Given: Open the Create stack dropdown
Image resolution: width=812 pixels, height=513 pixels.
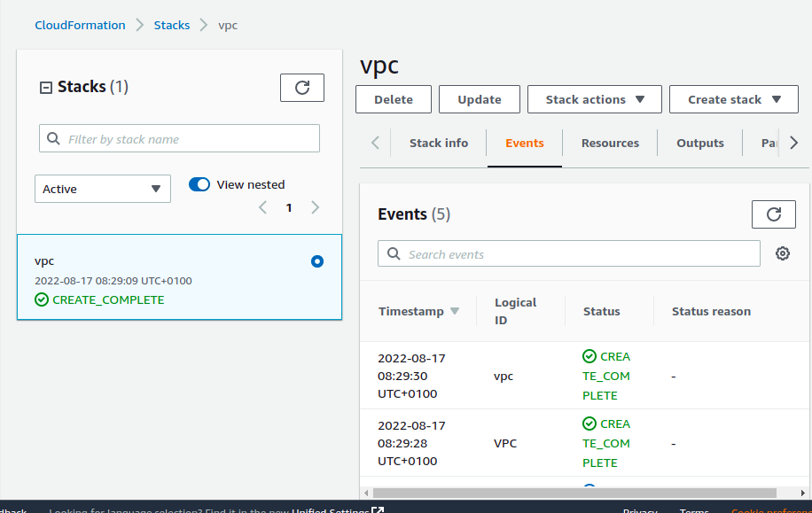Looking at the screenshot, I should point(733,99).
